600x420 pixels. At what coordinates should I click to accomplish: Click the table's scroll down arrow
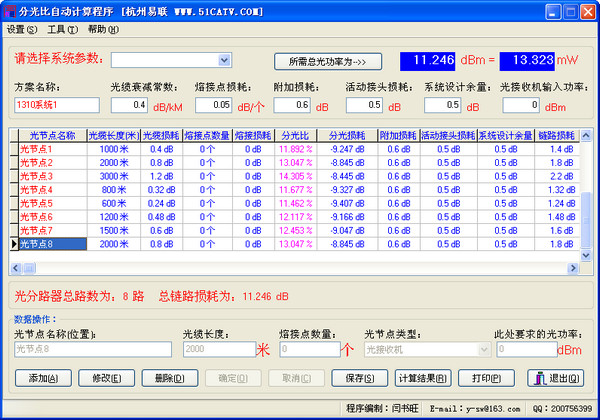click(586, 255)
